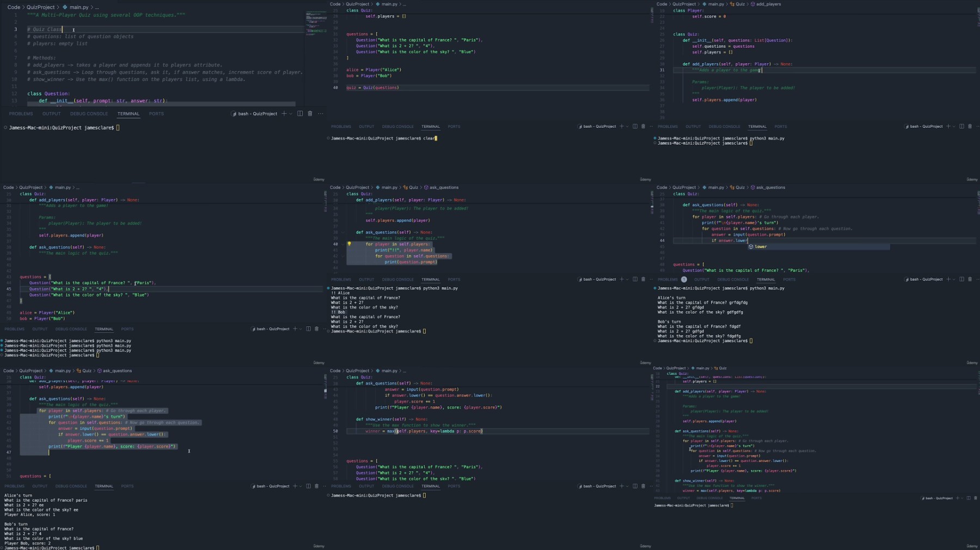
Task: Split terminal in panel below the Quiz Class comments
Action: pyautogui.click(x=300, y=114)
